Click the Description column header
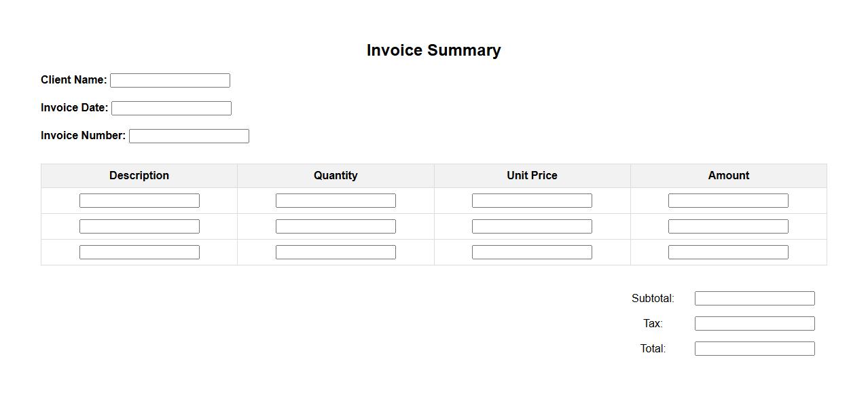This screenshot has height=408, width=868. pos(139,175)
